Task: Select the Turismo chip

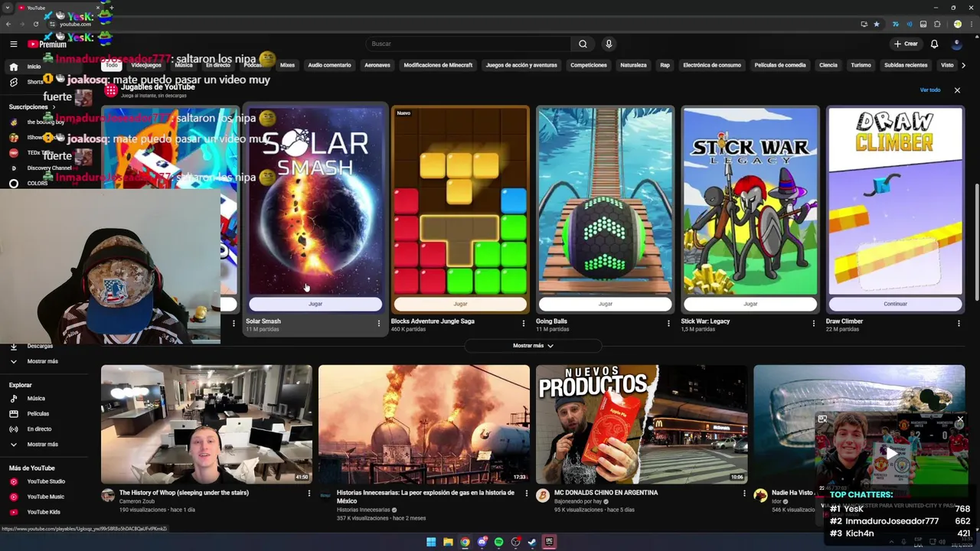Action: [x=861, y=65]
